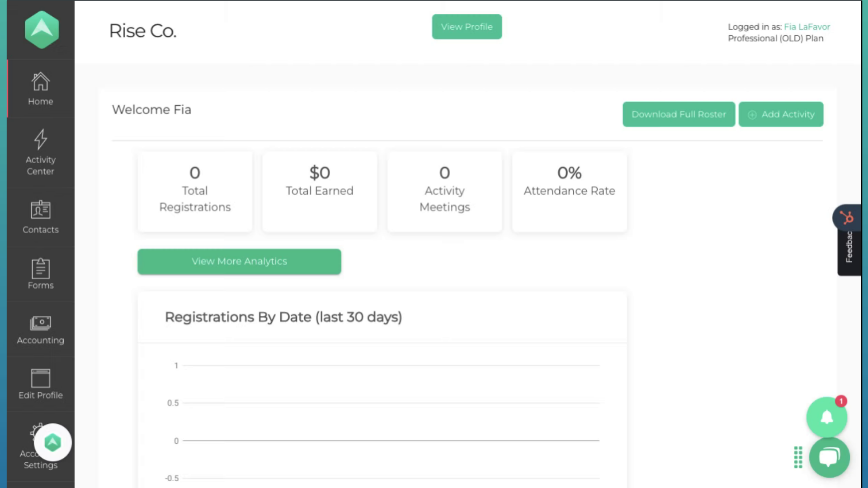The width and height of the screenshot is (868, 488).
Task: Click the orange HubSpot sprocket icon
Action: tap(847, 217)
